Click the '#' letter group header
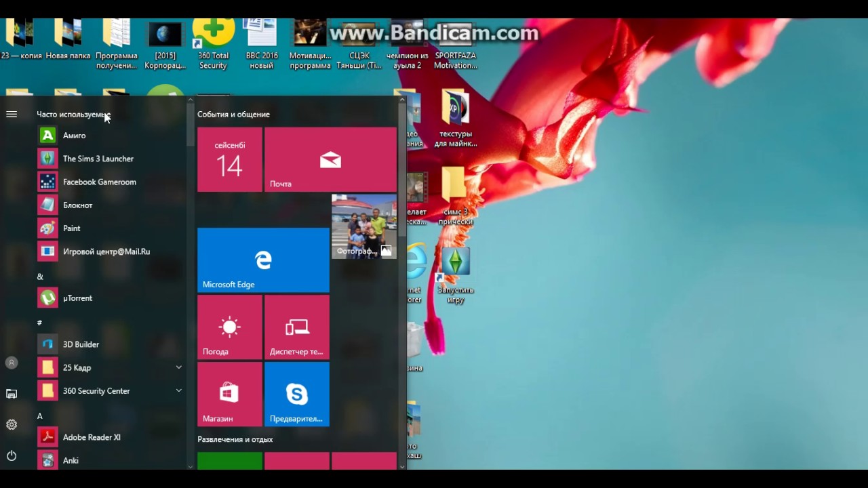The image size is (868, 488). pos(39,323)
